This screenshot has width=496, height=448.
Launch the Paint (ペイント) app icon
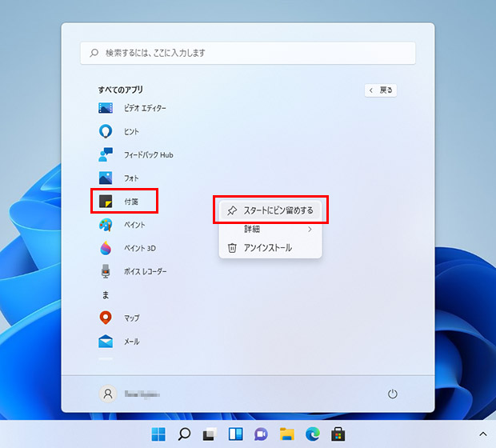tap(105, 225)
